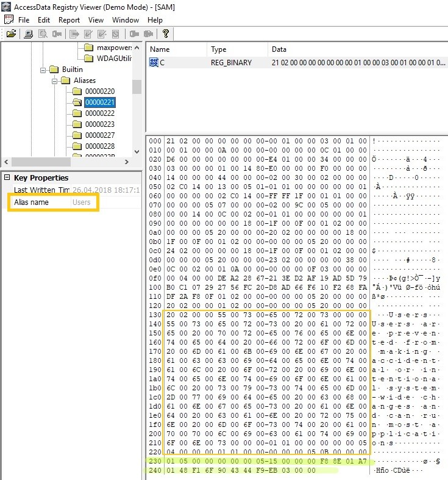
Task: Click the maxpowers folder icon
Action: (x=89, y=48)
